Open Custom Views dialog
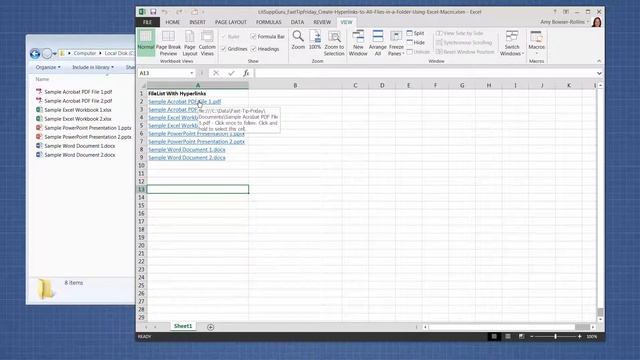 click(207, 42)
